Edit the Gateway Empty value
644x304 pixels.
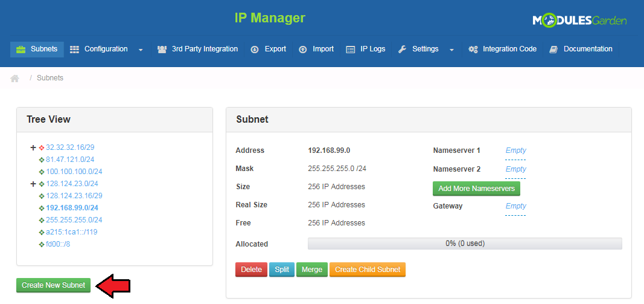click(x=515, y=206)
